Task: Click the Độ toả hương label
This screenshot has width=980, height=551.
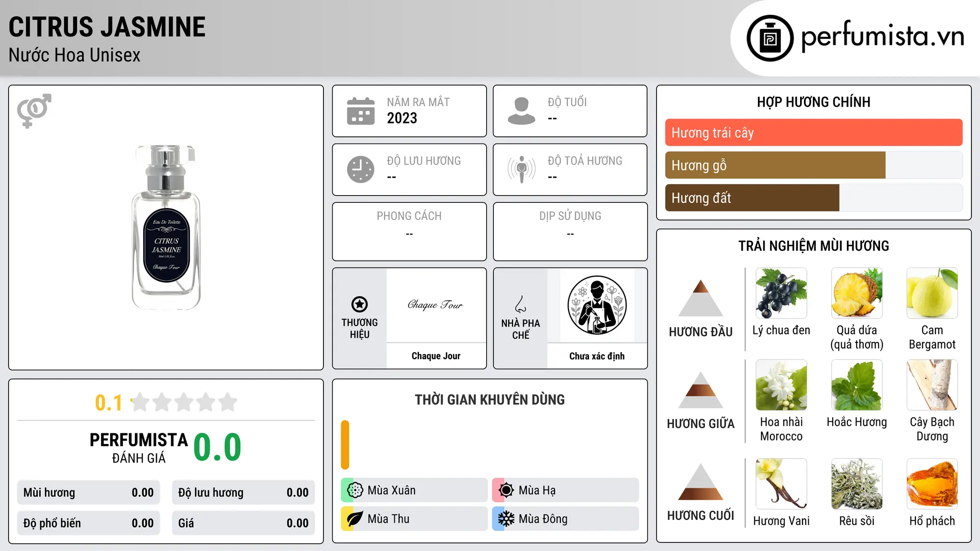Action: (585, 161)
